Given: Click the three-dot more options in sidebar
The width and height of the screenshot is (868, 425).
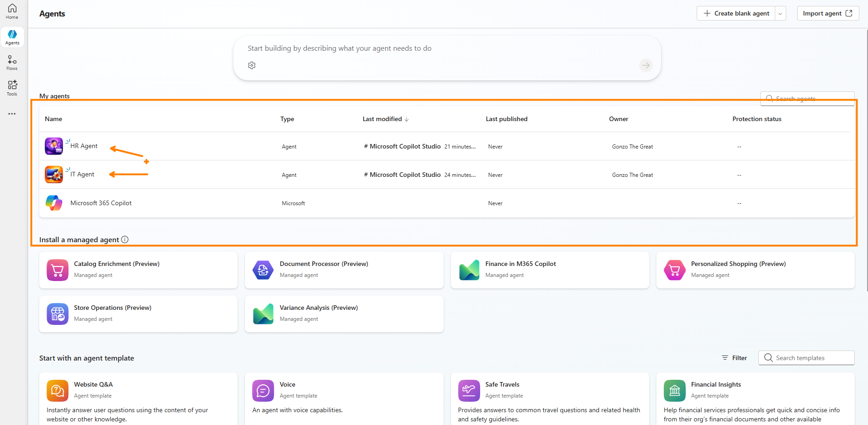Looking at the screenshot, I should pyautogui.click(x=12, y=114).
